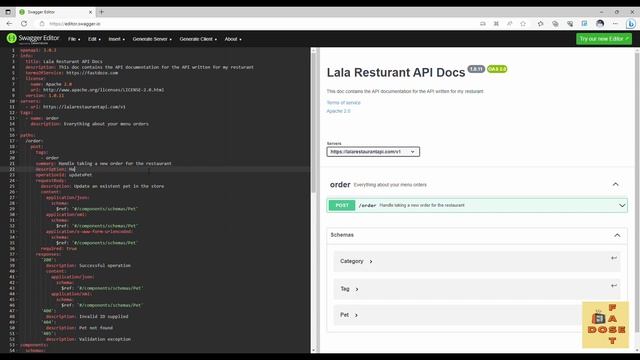Screen dimensions: 640x360
Task: Collapse the order tag section
Action: coord(615,184)
